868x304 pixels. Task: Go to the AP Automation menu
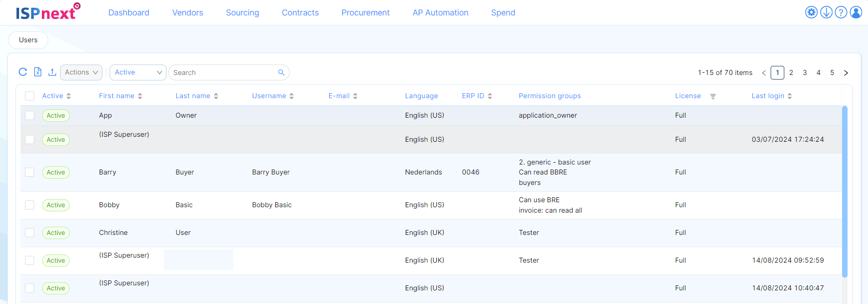pyautogui.click(x=440, y=13)
